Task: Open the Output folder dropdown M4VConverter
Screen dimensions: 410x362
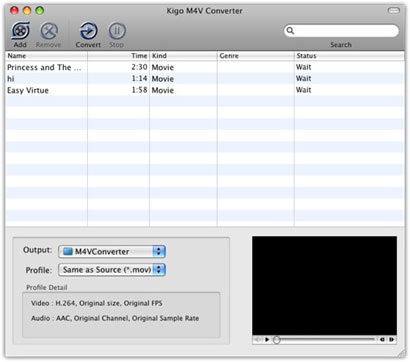Action: point(112,251)
